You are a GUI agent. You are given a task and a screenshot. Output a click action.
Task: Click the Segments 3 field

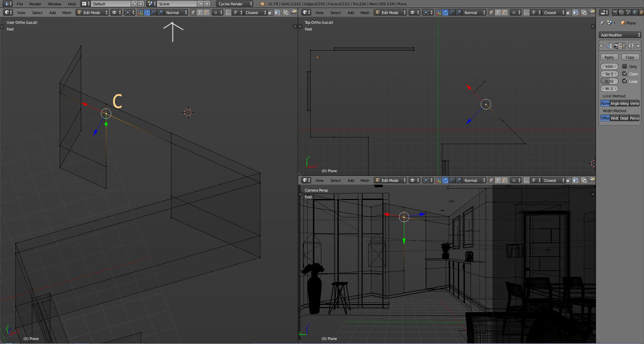(x=609, y=74)
